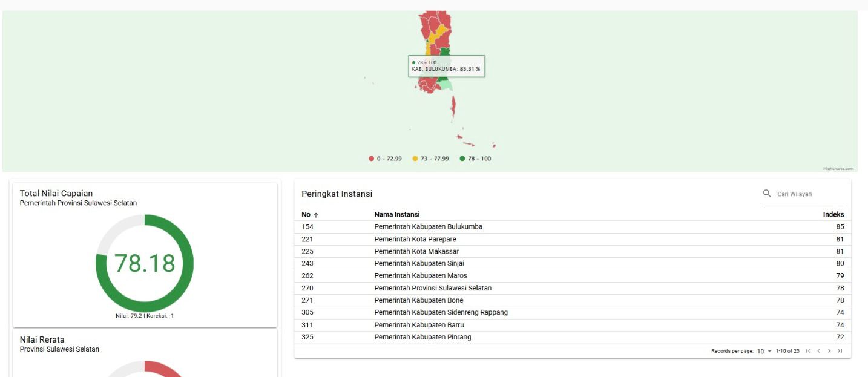Viewport: 868px width, 377px height.
Task: Toggle the 78 – 100 legend item
Action: (x=476, y=159)
